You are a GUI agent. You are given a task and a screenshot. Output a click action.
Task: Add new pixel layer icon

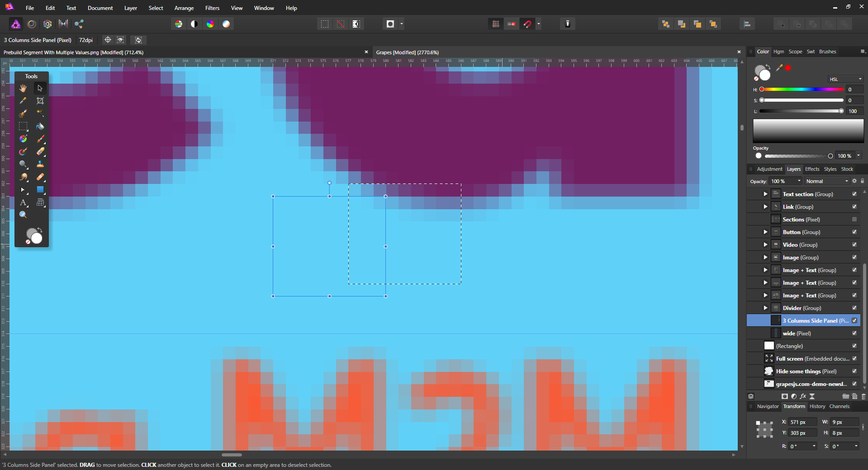854,396
